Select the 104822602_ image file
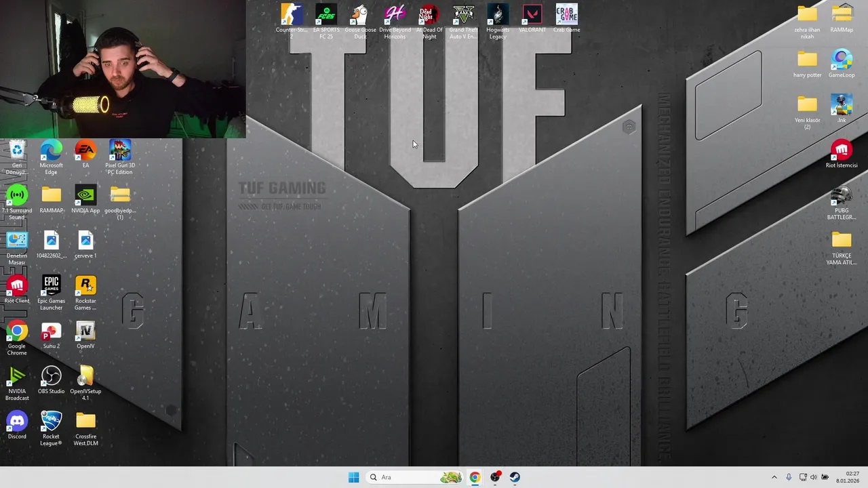This screenshot has width=868, height=488. (51, 240)
